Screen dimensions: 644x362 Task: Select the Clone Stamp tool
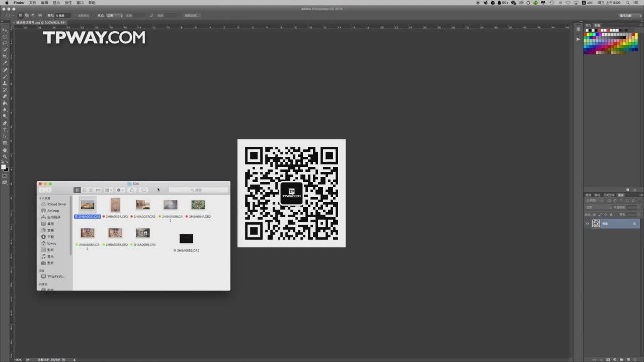tap(5, 83)
